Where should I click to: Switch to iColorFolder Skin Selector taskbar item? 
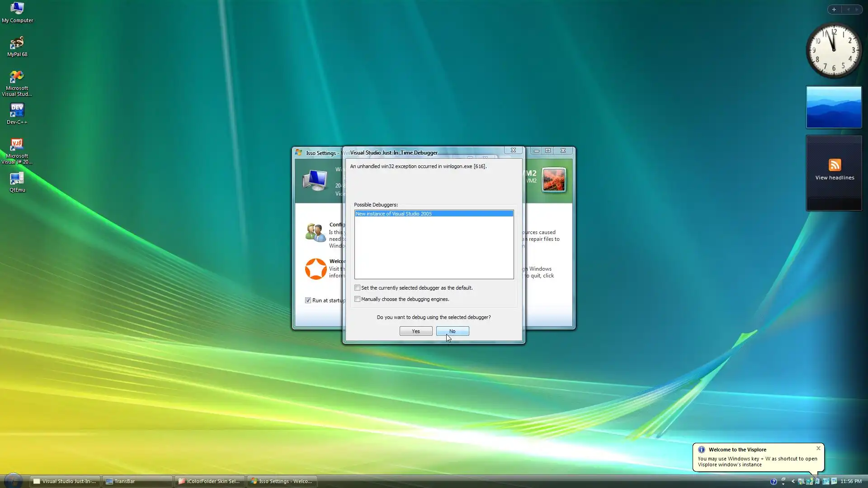coord(209,482)
